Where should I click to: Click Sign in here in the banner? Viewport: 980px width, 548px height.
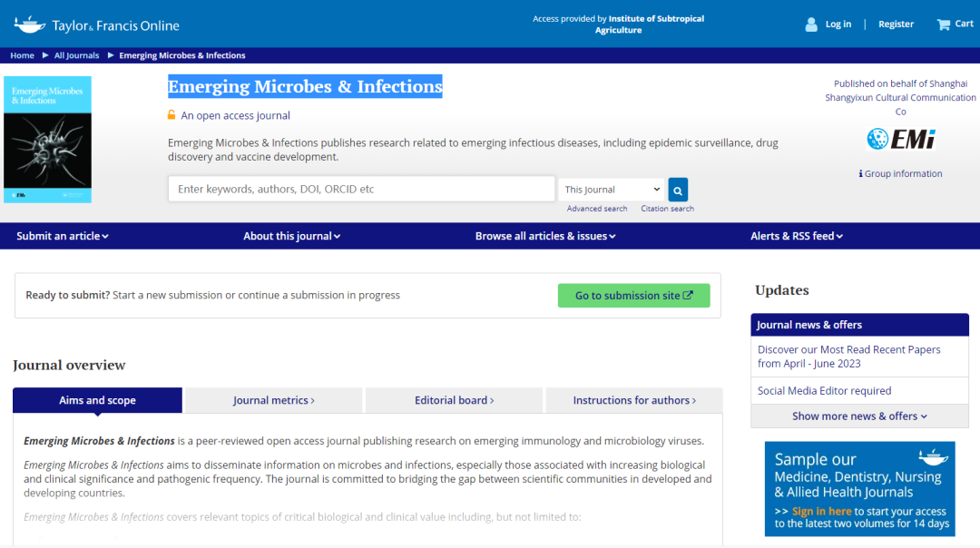pos(821,511)
